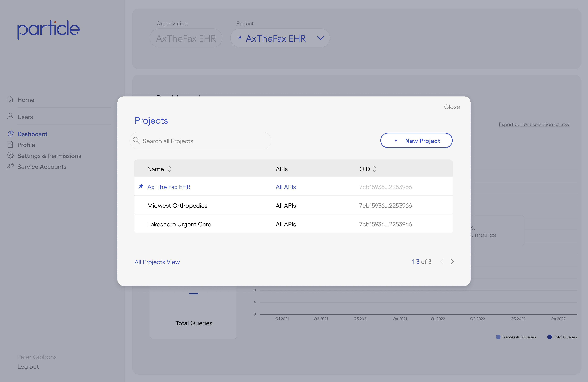Create a New Project
588x382 pixels.
pyautogui.click(x=416, y=141)
